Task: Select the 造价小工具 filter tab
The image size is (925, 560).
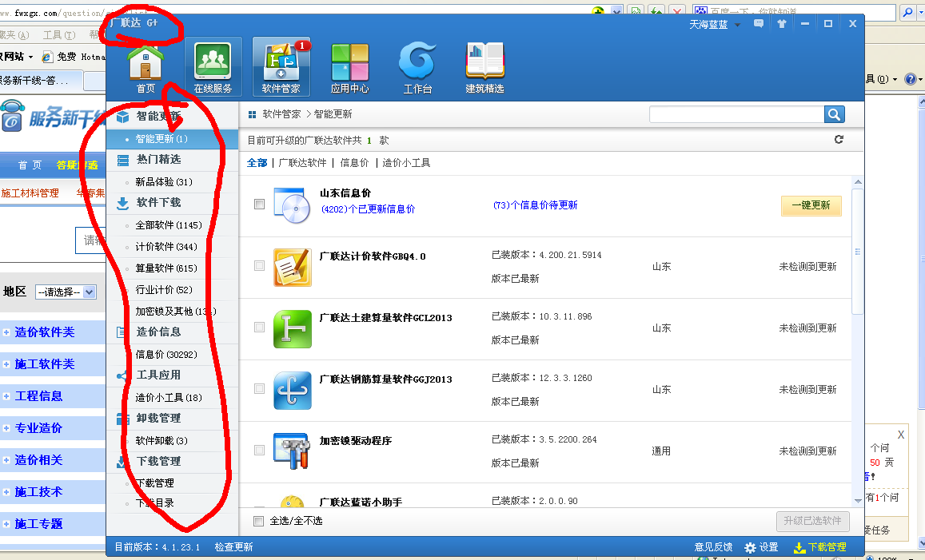Action: (x=406, y=163)
